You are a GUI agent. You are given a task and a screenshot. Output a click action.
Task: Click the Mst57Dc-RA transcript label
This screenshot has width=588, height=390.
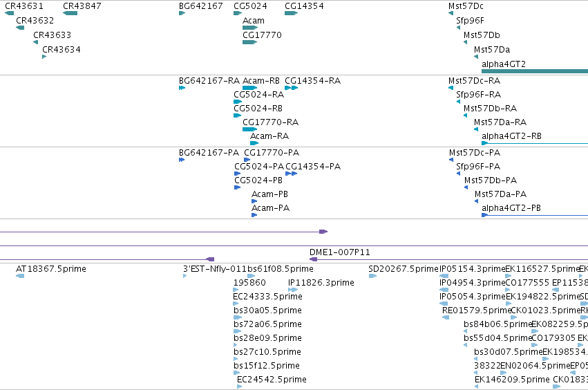click(x=475, y=81)
